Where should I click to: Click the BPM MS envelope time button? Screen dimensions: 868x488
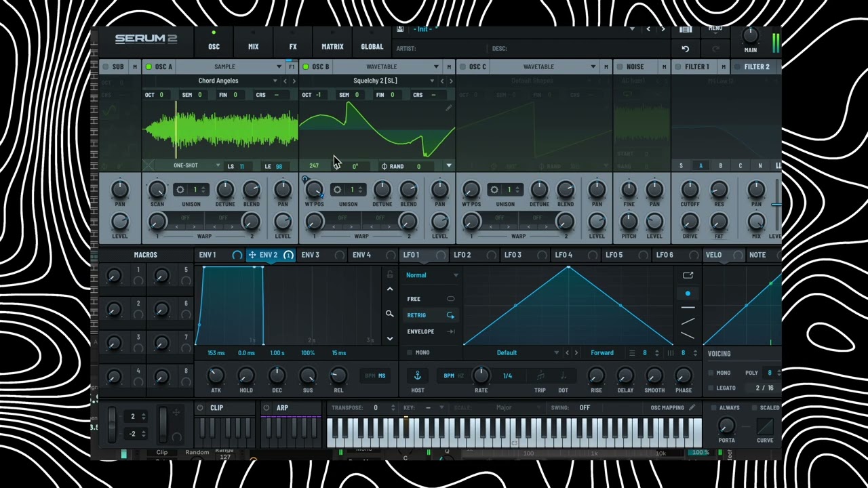tap(375, 375)
